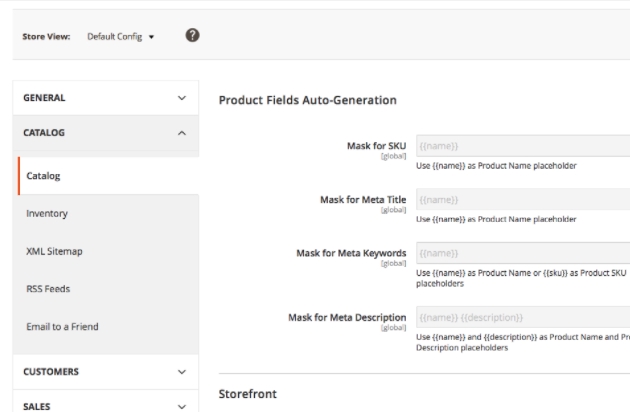Screen dimensions: 630x412
Task: Click the Mask for Meta Keywords field
Action: (x=521, y=254)
